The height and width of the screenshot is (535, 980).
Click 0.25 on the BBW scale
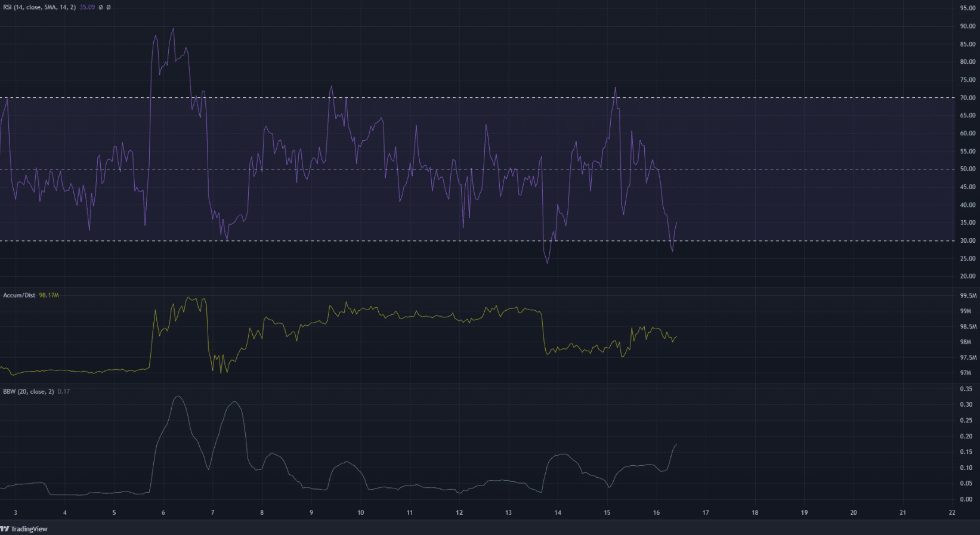tap(966, 420)
